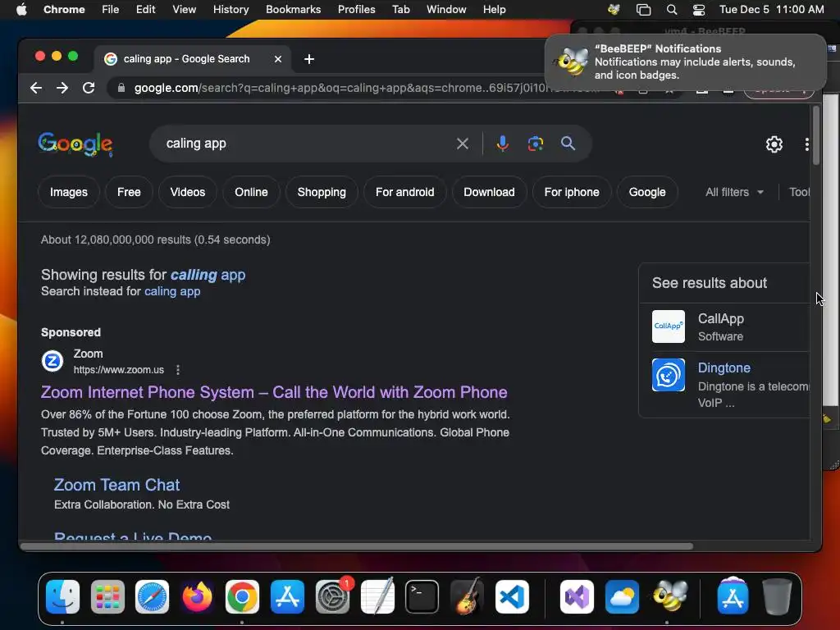Open Zoom ad three-dot options
The height and width of the screenshot is (630, 840).
[x=178, y=370]
